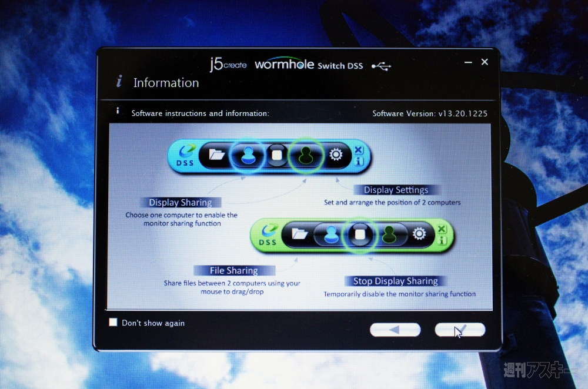Click DSS logo on green toolbar

click(x=268, y=235)
